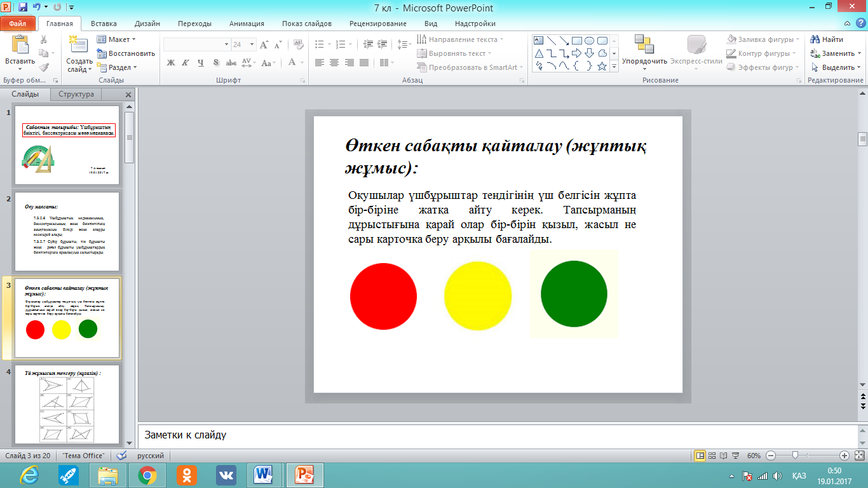Open the Структура outline tab

point(76,94)
